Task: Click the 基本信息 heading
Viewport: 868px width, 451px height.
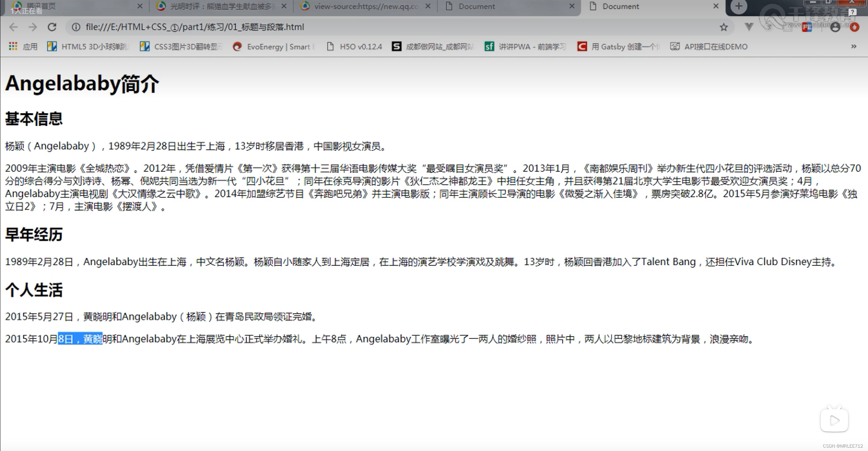Action: 34,119
